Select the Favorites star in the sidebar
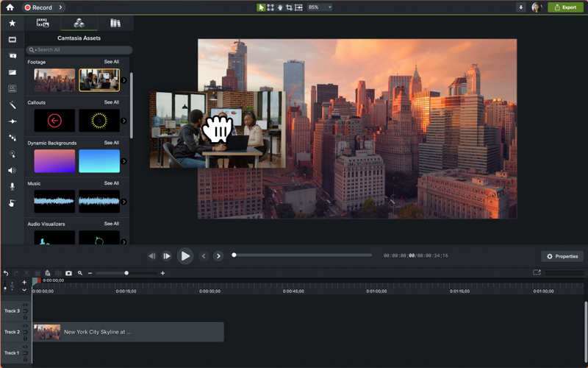Screen dimensions: 588x368 (x=12, y=24)
